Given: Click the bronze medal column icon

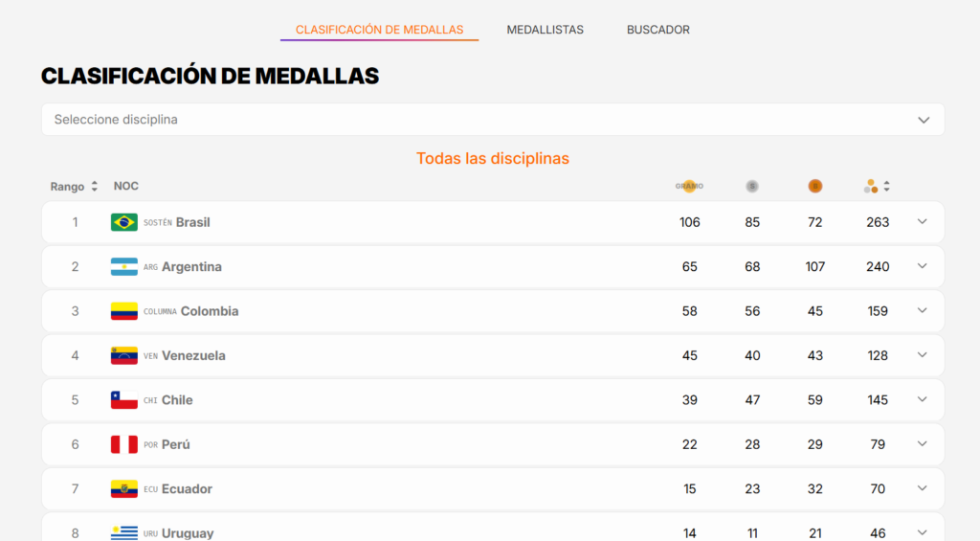Looking at the screenshot, I should (815, 187).
